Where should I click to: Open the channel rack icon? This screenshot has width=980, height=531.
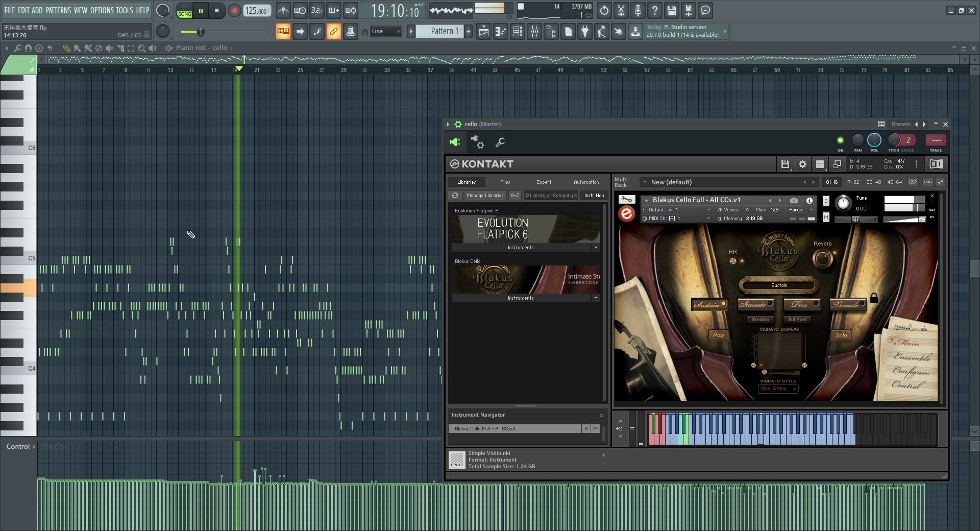point(518,32)
